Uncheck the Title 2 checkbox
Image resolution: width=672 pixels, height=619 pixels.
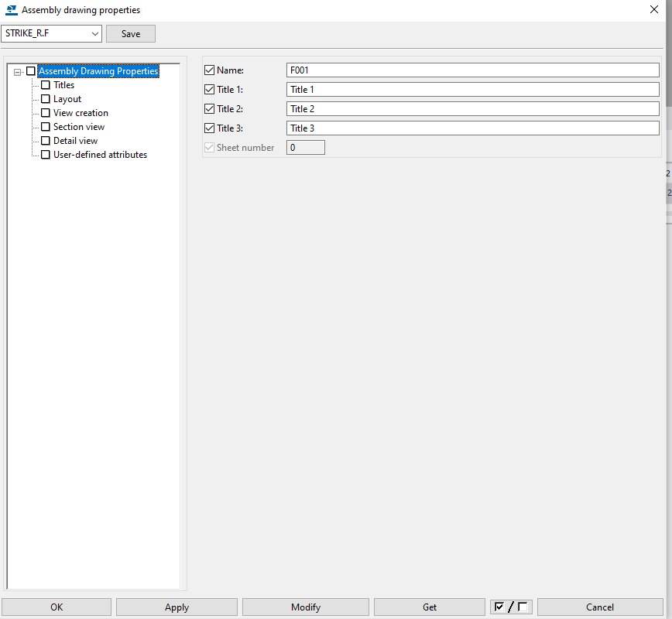[x=209, y=109]
